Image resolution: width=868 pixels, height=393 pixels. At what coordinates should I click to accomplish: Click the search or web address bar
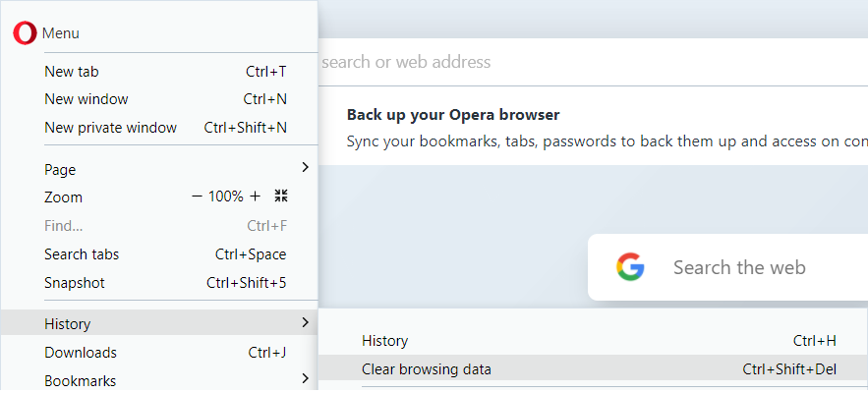[x=593, y=62]
